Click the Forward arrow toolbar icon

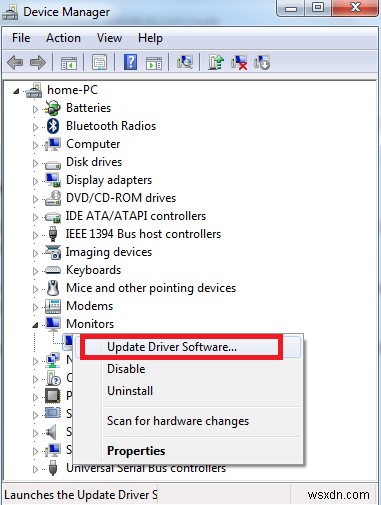38,62
